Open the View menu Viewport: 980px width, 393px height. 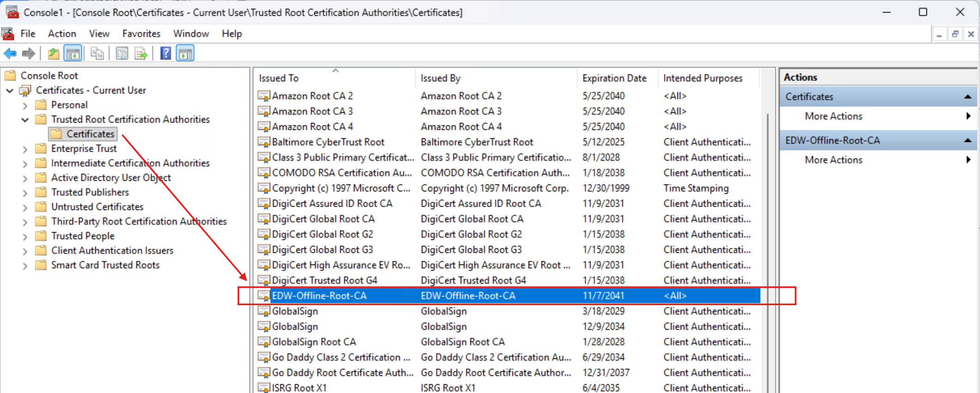pos(99,34)
